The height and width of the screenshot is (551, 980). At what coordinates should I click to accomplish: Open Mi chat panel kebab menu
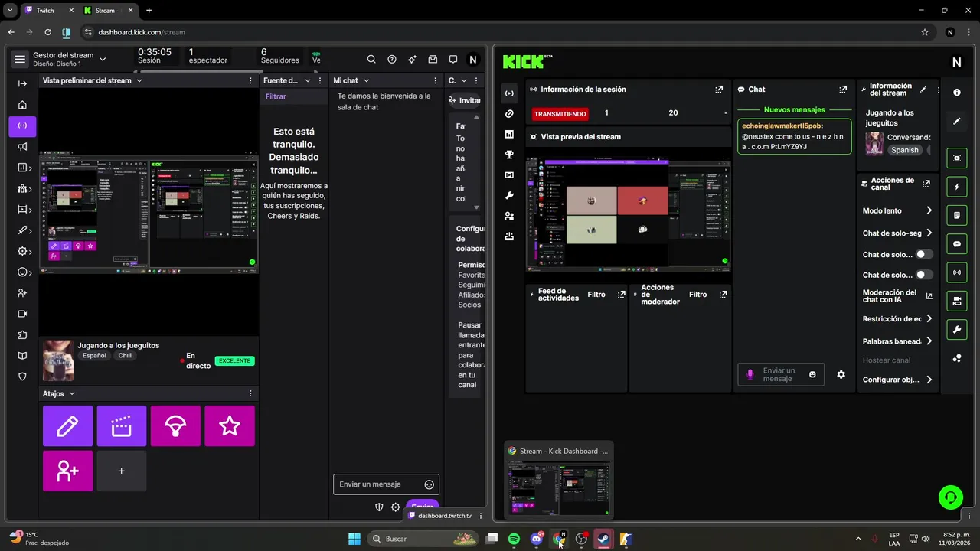[435, 80]
